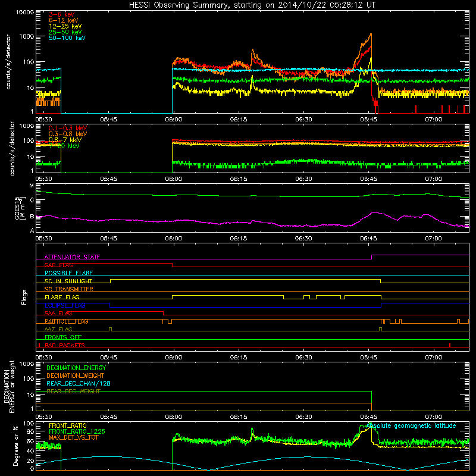The image size is (476, 476).
Task: Click the top panel 'counts/s/detector' axis title
Action: pyautogui.click(x=8, y=62)
